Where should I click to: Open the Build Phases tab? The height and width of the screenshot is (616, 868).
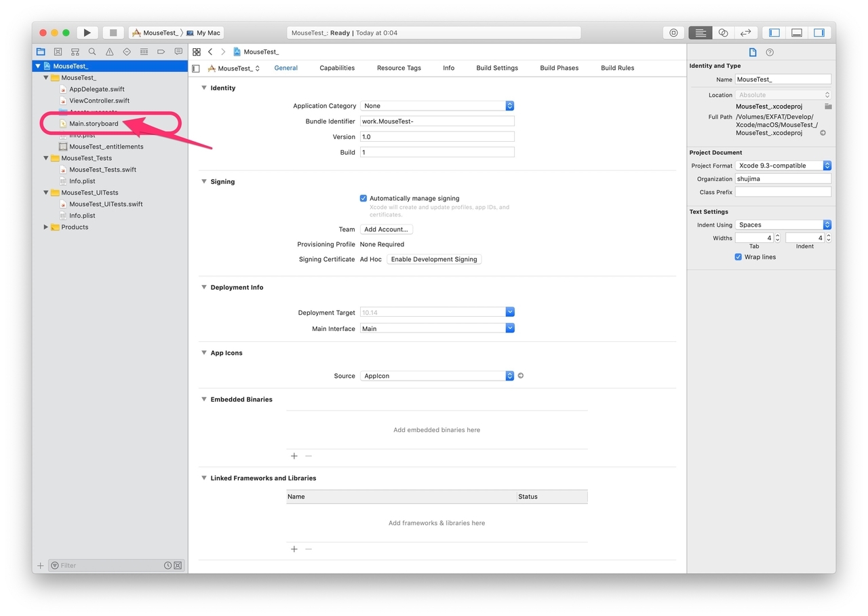pyautogui.click(x=559, y=68)
